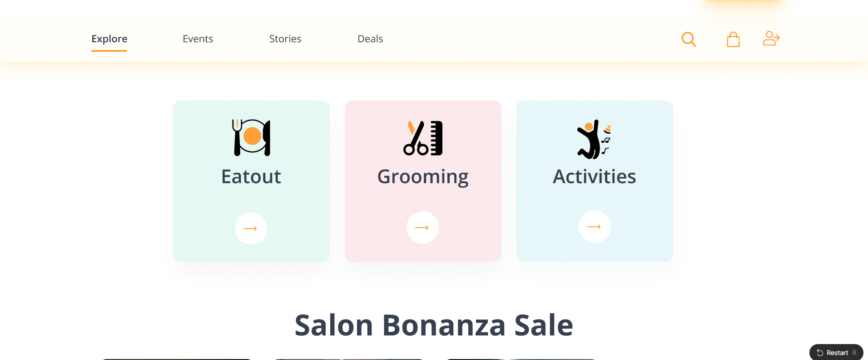The image size is (868, 360).
Task: Click the Eatout arrow button
Action: click(x=251, y=228)
